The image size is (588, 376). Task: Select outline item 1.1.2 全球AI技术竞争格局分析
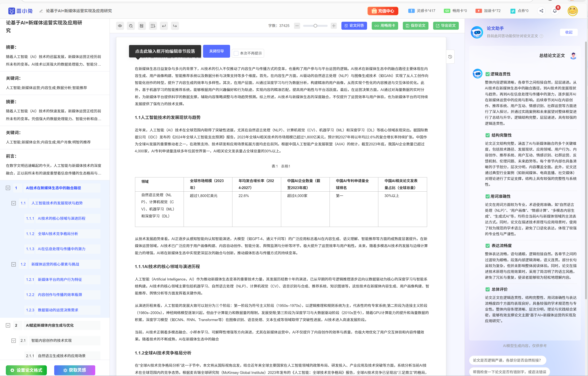58,234
